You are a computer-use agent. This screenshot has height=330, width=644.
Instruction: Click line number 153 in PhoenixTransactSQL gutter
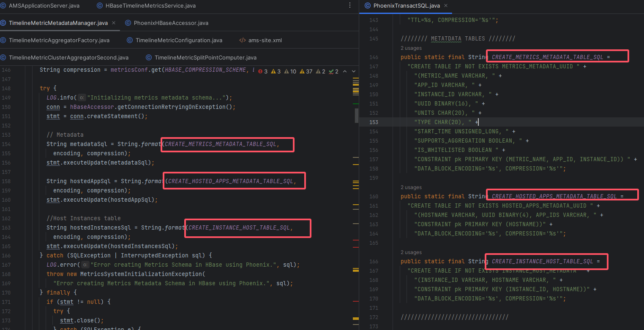point(373,122)
